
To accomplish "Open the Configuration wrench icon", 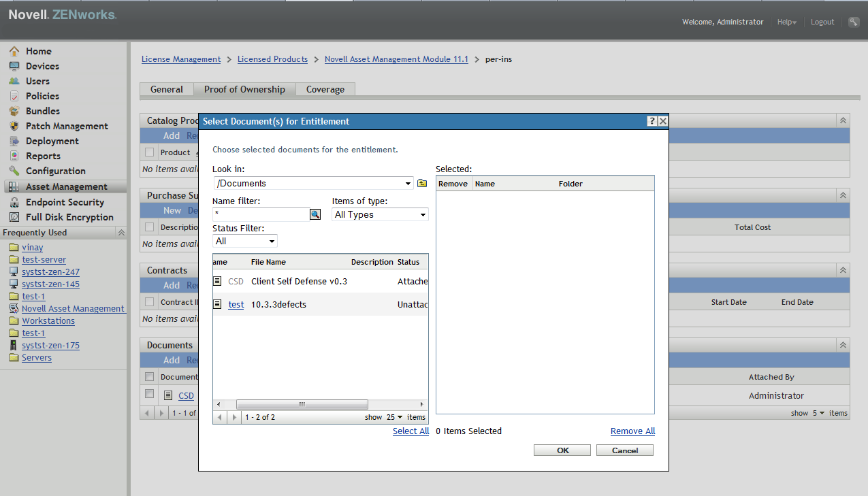I will 15,171.
